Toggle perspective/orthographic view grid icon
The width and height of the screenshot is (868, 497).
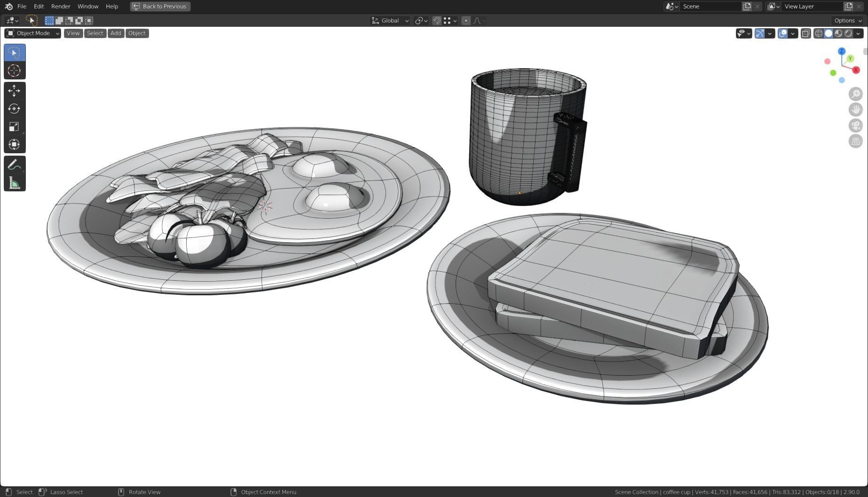click(855, 142)
